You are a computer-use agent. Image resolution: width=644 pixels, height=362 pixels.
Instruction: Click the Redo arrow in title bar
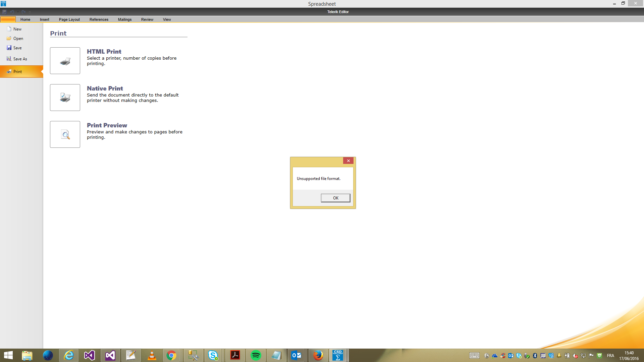(x=23, y=12)
